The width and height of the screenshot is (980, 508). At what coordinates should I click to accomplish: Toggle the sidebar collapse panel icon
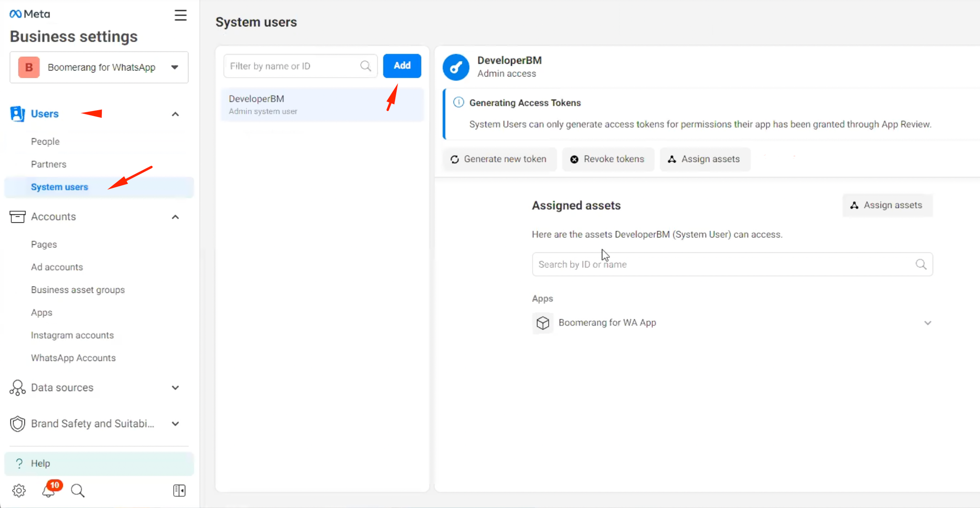[179, 491]
